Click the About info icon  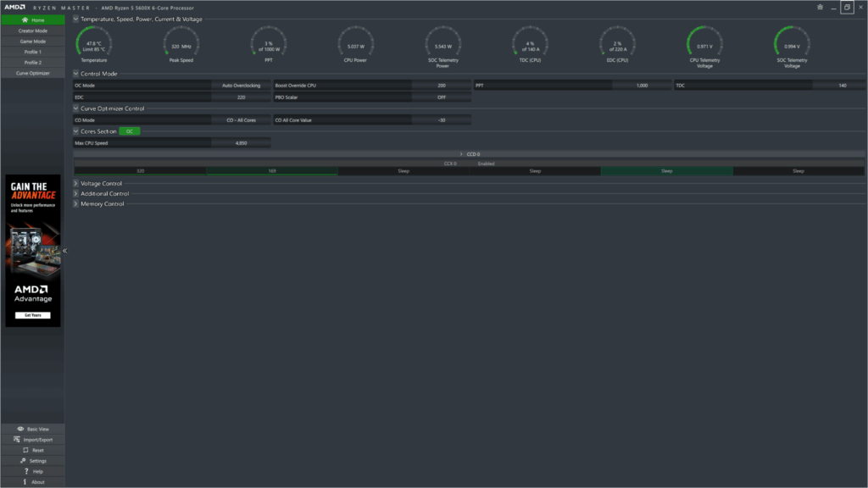[x=25, y=482]
